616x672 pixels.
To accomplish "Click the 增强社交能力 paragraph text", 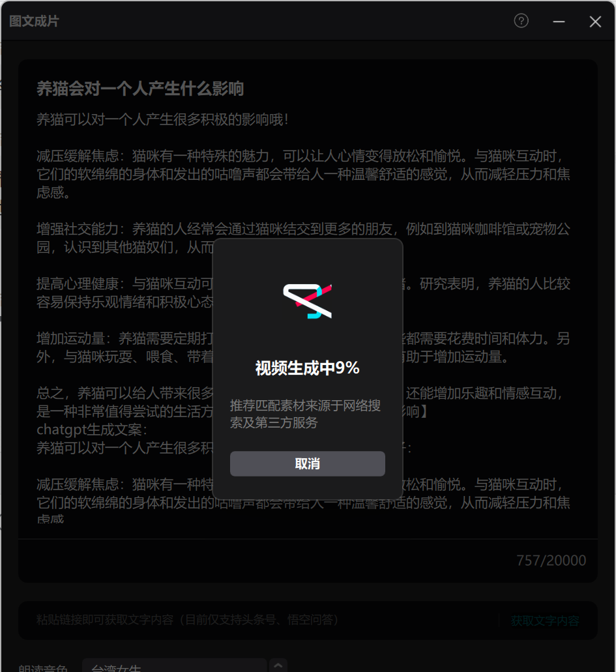I will pyautogui.click(x=303, y=238).
